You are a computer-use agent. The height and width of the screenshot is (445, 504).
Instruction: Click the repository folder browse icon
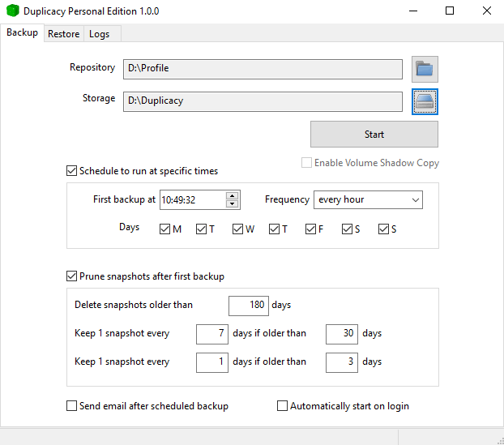425,69
